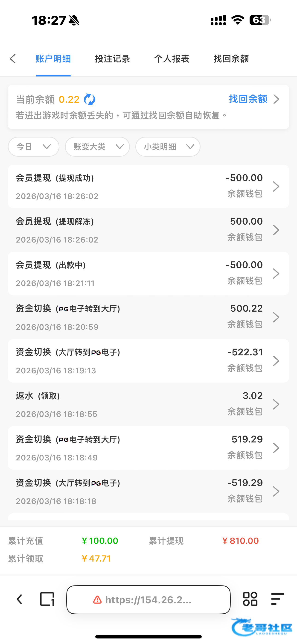The width and height of the screenshot is (297, 644).
Task: Open the browser tabs page icon
Action: pos(47,599)
